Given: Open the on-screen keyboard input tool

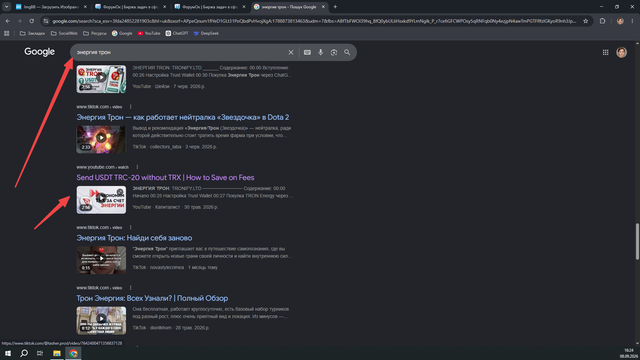Looking at the screenshot, I should point(307,52).
